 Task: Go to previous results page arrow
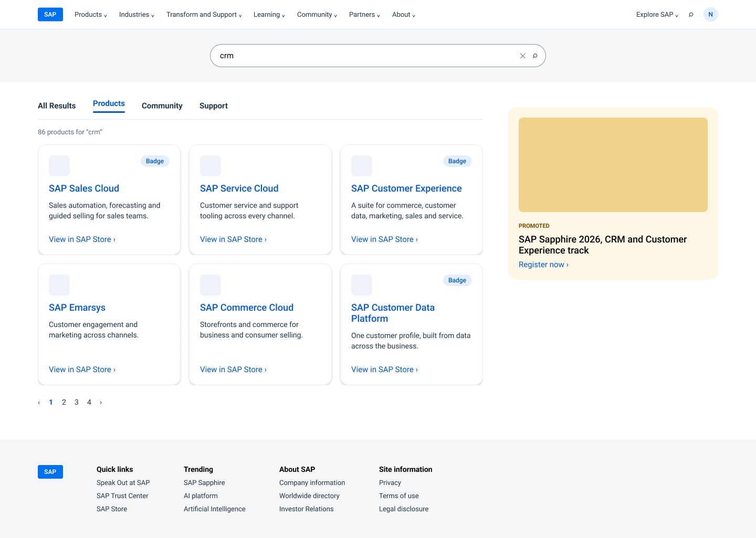pyautogui.click(x=39, y=403)
